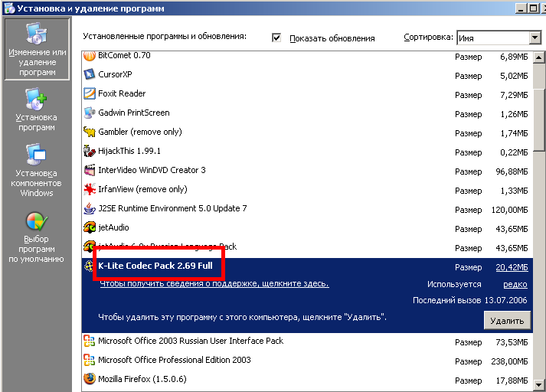This screenshot has height=392, width=546.
Task: Select IrfanView (remove only) entry
Action: 307,189
